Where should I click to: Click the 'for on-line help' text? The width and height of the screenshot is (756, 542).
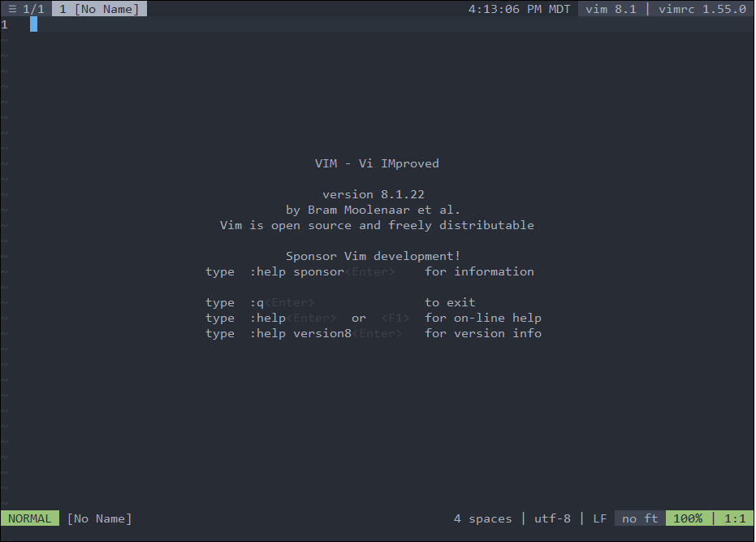[x=482, y=318]
